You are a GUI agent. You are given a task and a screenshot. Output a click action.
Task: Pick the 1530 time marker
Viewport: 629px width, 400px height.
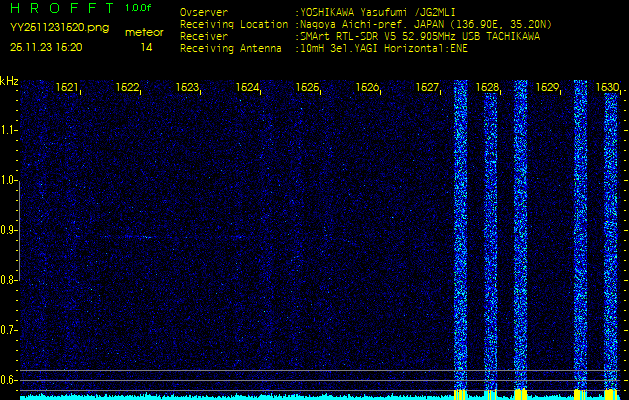point(607,88)
